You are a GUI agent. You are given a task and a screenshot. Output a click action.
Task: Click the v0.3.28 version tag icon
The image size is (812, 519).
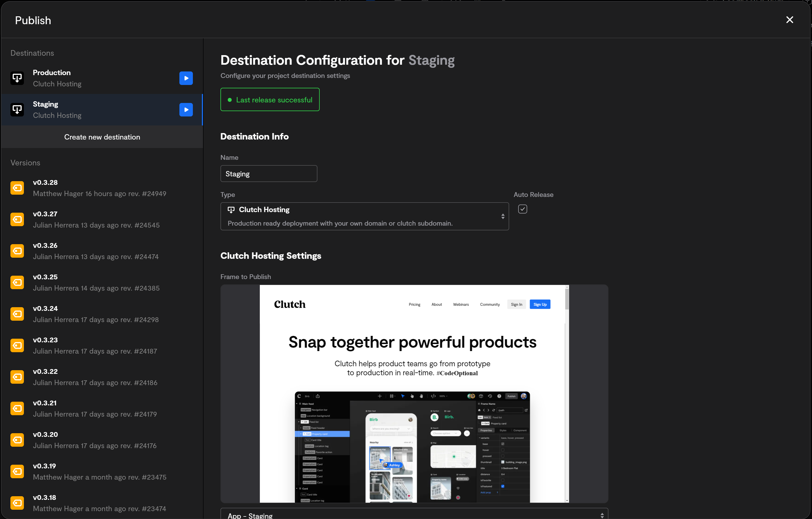(17, 188)
